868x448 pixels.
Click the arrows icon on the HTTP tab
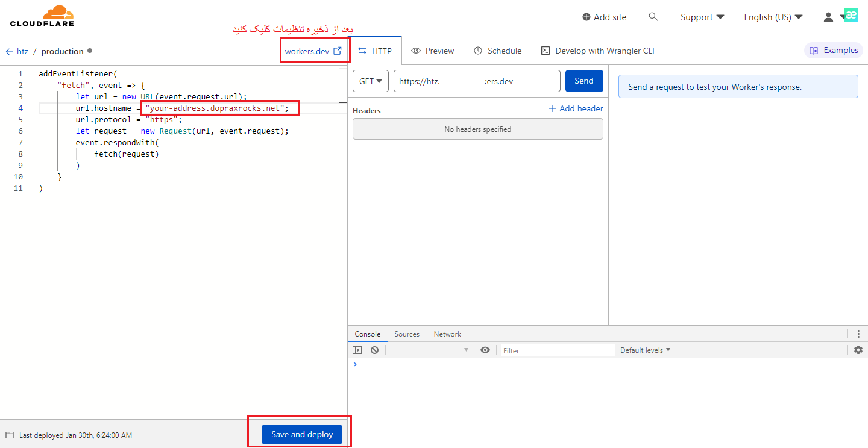pyautogui.click(x=362, y=51)
